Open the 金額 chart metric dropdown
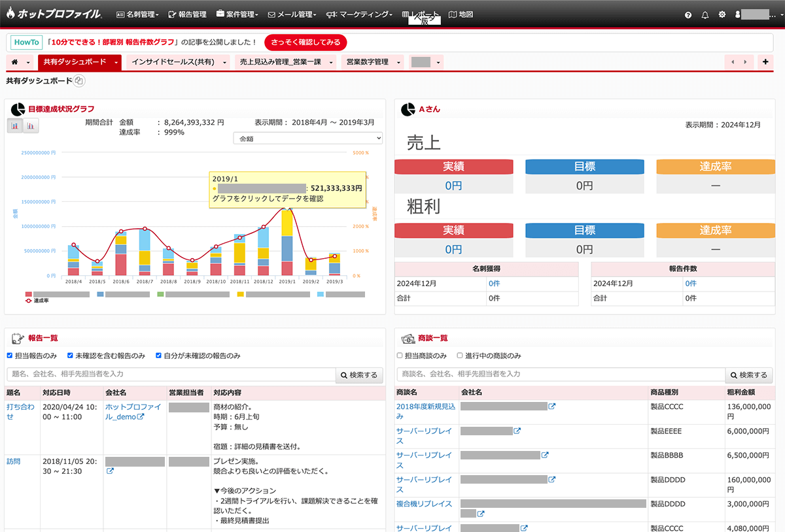This screenshot has height=532, width=785. point(307,139)
